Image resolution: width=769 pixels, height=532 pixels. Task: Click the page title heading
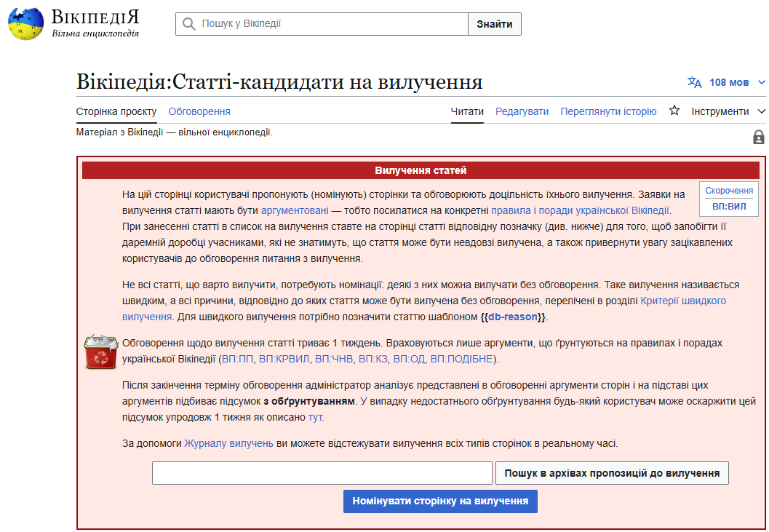pyautogui.click(x=279, y=82)
